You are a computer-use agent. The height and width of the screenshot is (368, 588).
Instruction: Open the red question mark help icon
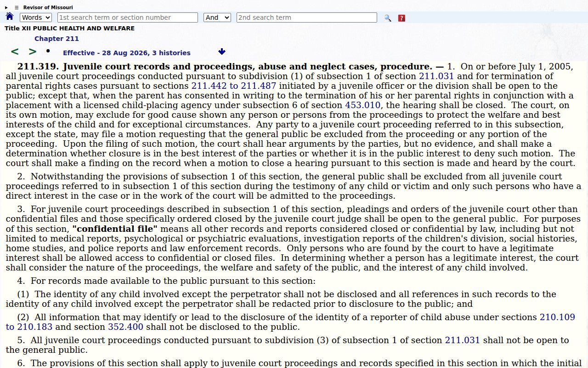tap(401, 18)
